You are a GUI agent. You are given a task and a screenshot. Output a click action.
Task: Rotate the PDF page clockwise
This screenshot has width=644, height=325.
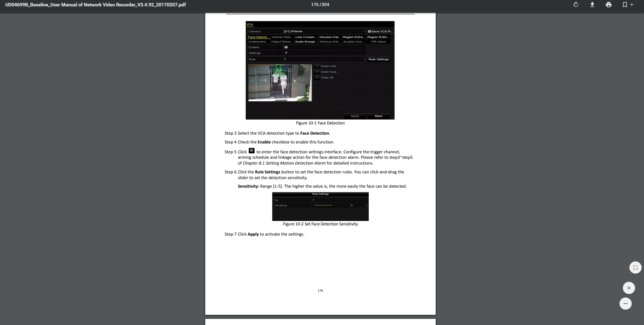pos(576,5)
